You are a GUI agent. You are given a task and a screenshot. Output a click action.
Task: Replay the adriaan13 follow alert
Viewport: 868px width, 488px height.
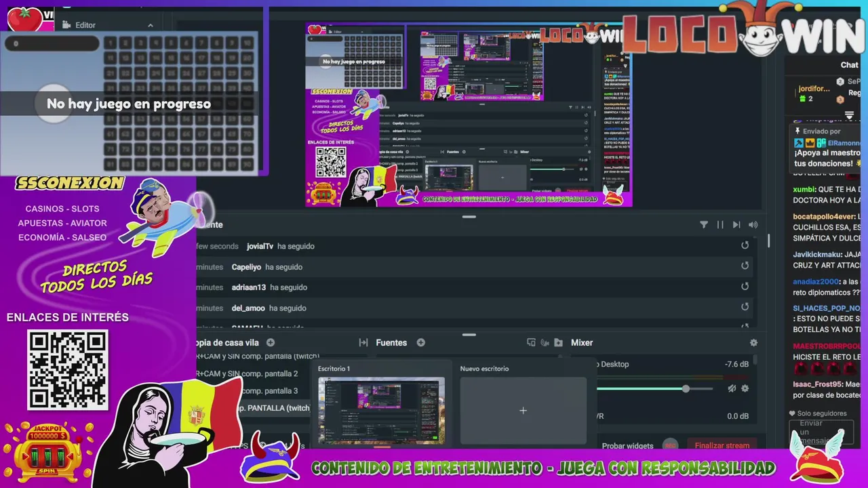coord(745,287)
